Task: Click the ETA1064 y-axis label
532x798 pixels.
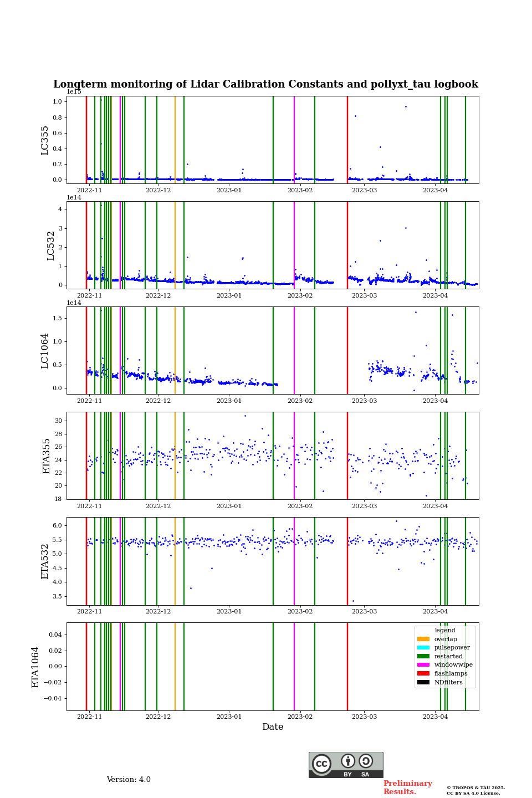Action: [35, 667]
